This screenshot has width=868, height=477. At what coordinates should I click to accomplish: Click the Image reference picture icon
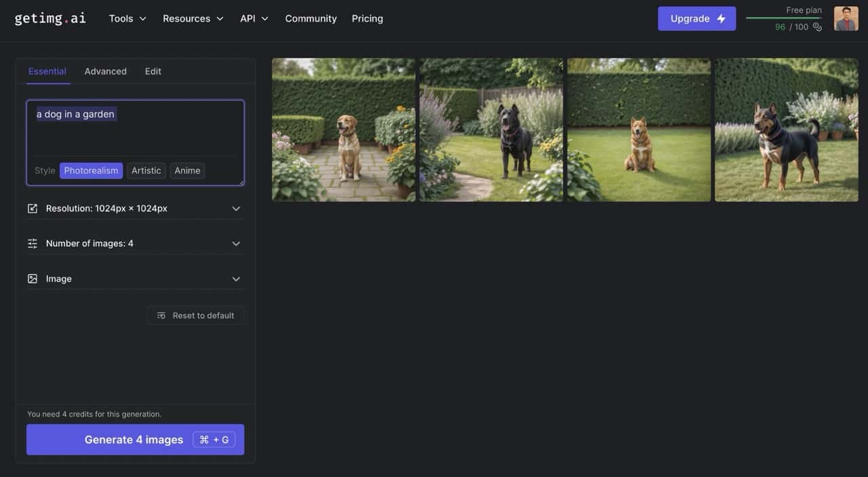pyautogui.click(x=32, y=278)
